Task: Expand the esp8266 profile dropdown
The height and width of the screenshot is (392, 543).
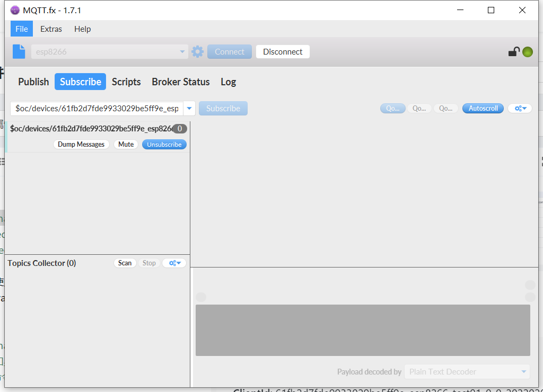Action: tap(182, 51)
